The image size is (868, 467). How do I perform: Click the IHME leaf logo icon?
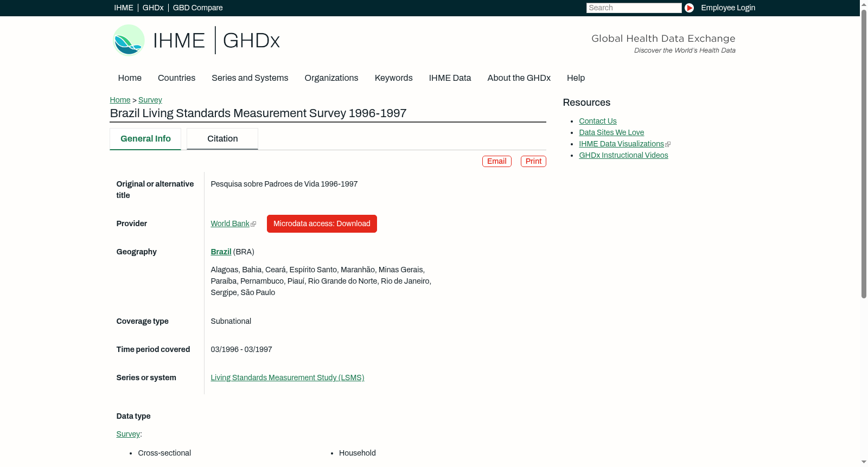(129, 40)
